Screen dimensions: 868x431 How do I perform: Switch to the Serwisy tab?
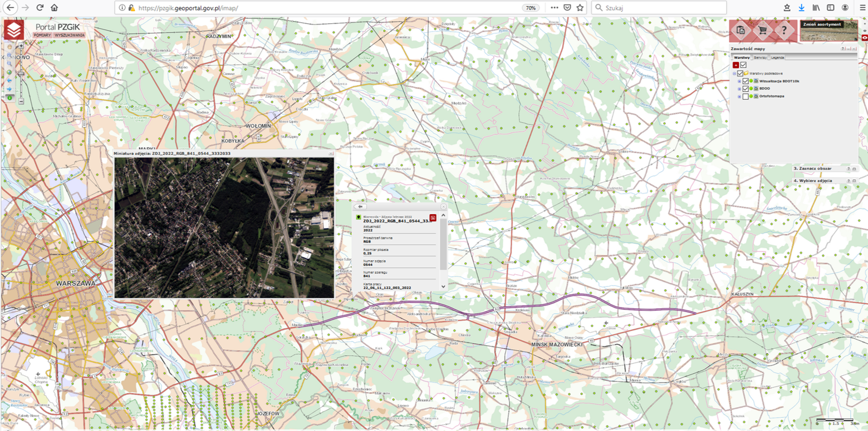(761, 57)
